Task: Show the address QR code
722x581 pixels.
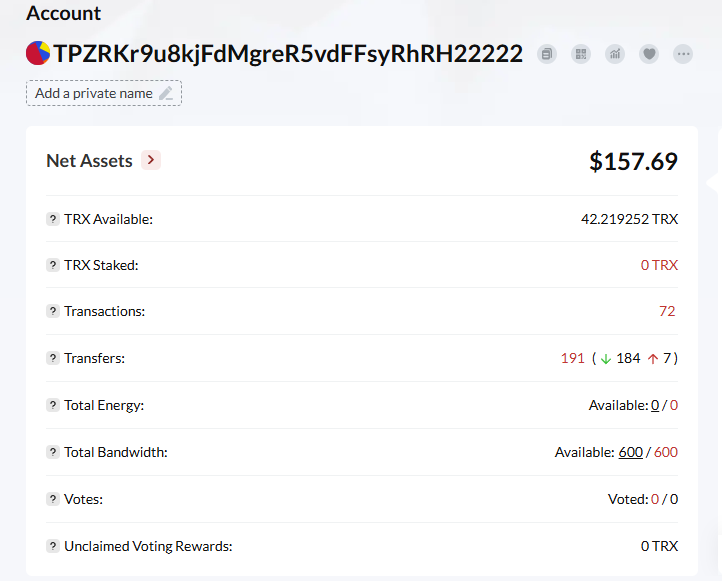Action: [581, 54]
